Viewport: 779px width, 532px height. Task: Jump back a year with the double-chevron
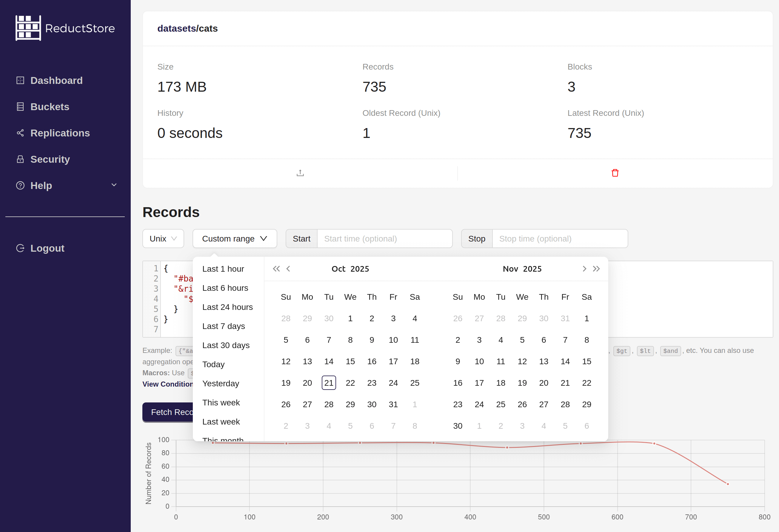pos(276,268)
